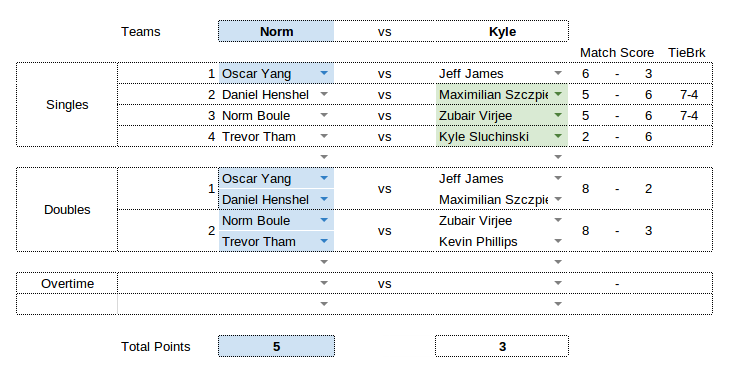Expand Daniel Henshel singles player dropdown
This screenshot has width=731, height=382.
(x=324, y=94)
